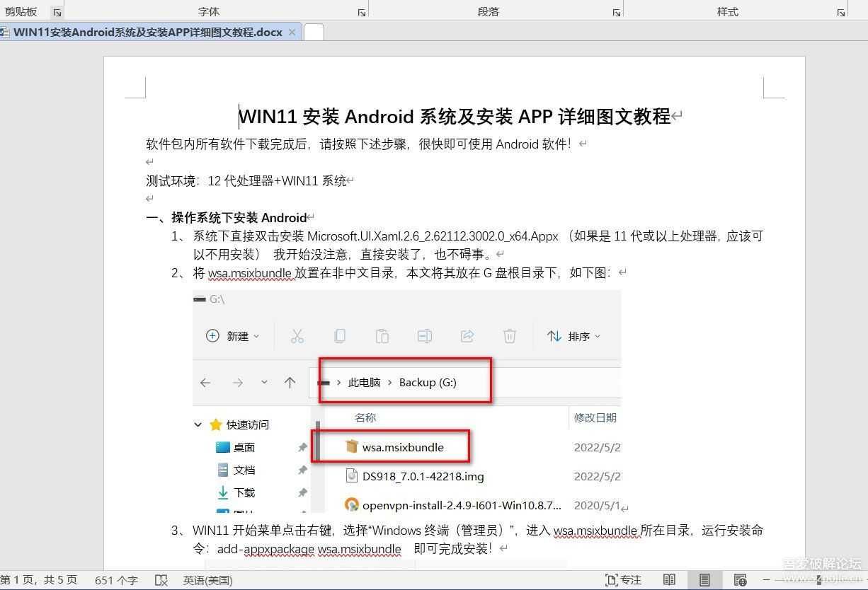Click the 英语(美国) language indicator
This screenshot has height=590, width=868.
coord(207,580)
